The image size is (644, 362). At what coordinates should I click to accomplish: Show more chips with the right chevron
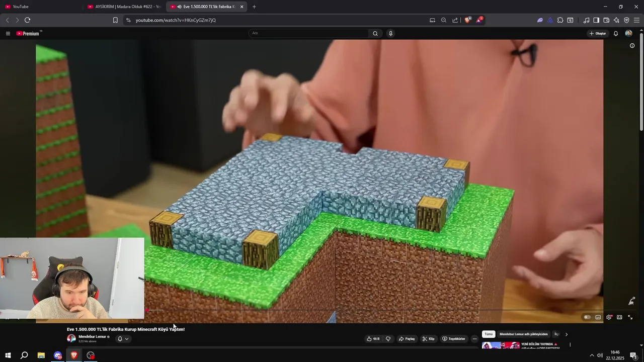(x=567, y=334)
